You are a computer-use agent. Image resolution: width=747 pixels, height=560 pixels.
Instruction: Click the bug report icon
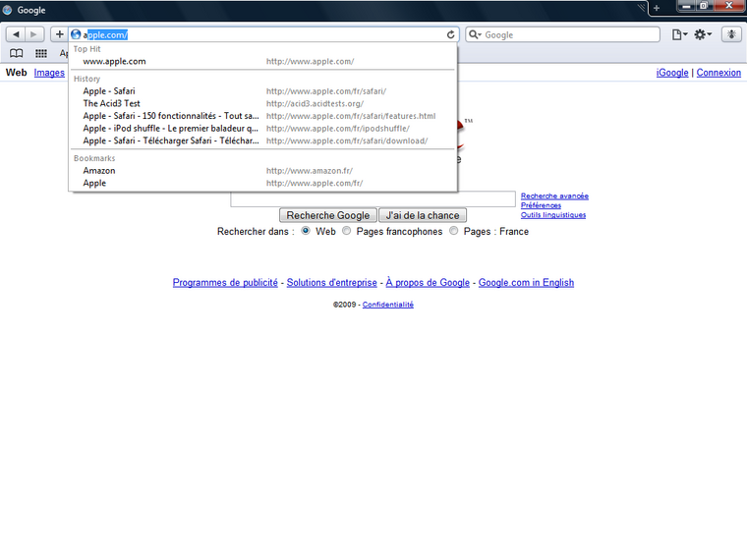click(731, 34)
